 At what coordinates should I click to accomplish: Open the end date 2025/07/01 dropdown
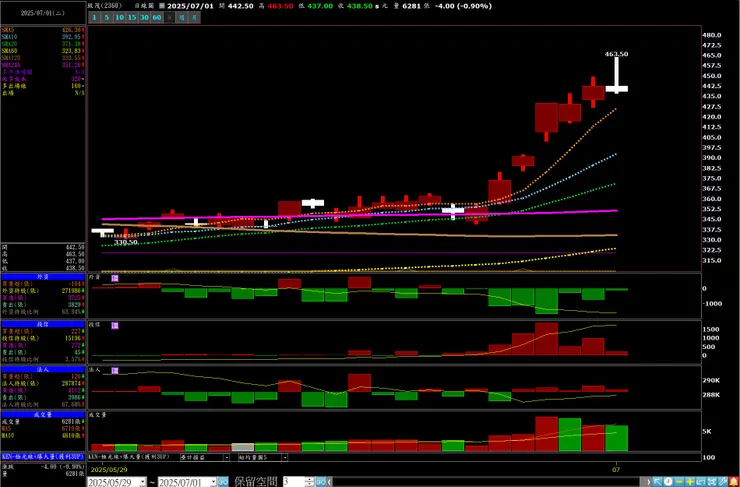213,482
